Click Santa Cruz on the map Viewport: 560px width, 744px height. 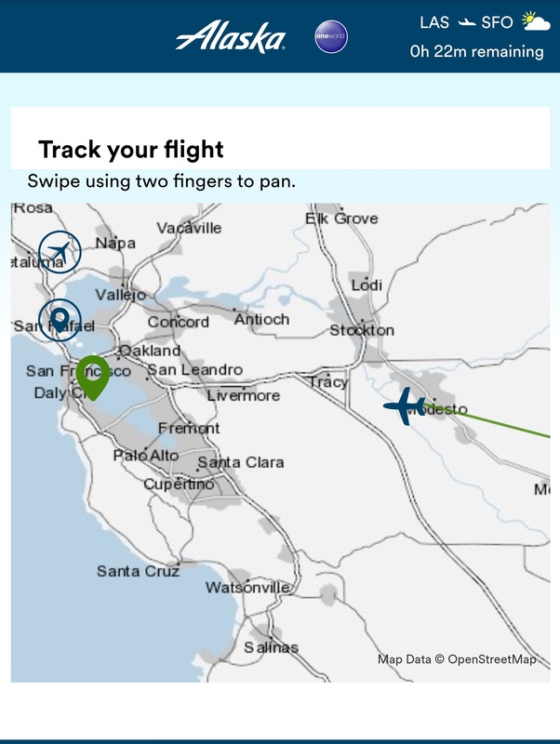pos(138,571)
